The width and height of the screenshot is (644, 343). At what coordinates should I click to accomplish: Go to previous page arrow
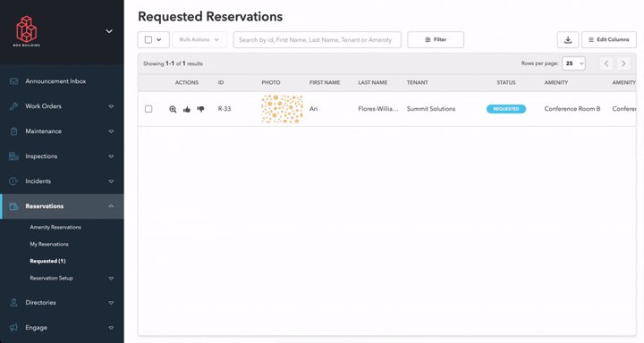606,63
